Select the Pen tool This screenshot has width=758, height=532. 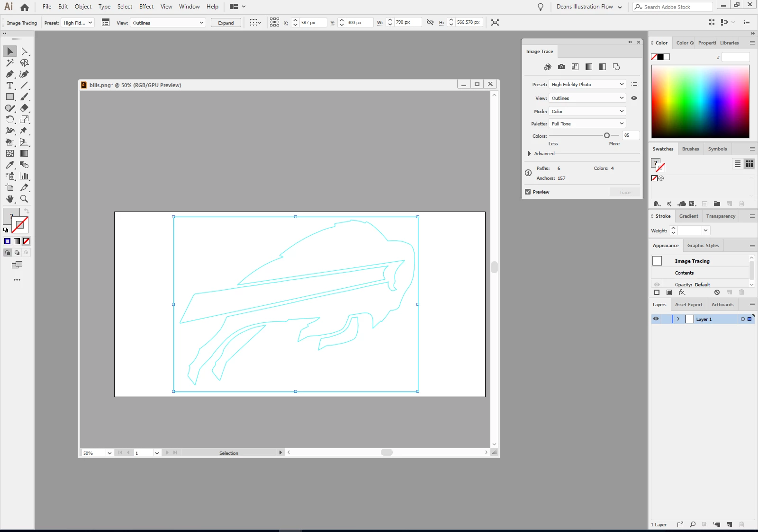[10, 74]
